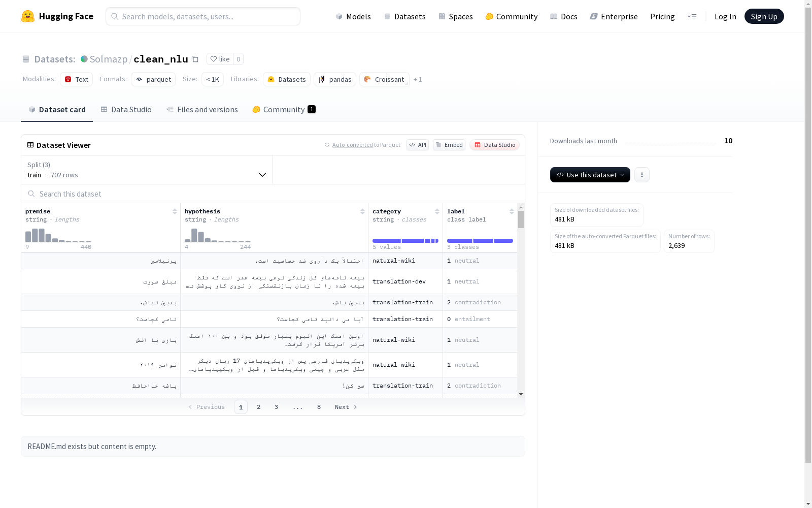Go to page 3 of the dataset
812x508 pixels.
coord(276,407)
